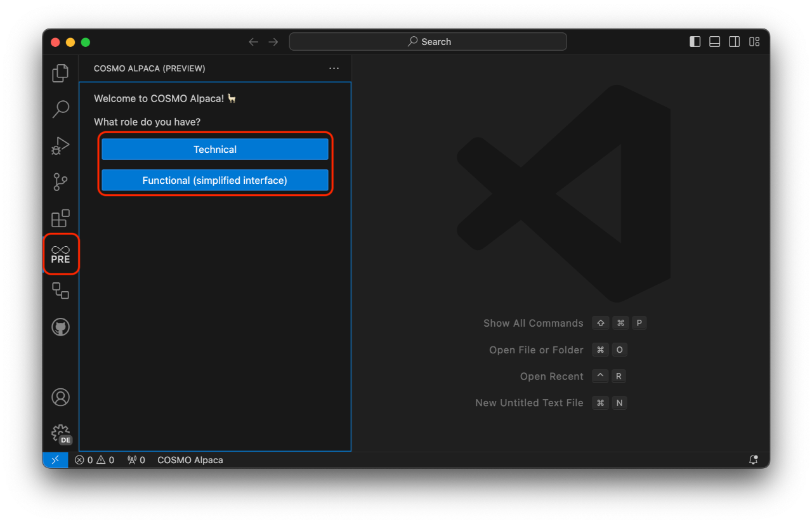Open the Extensions view
812x524 pixels.
click(60, 218)
